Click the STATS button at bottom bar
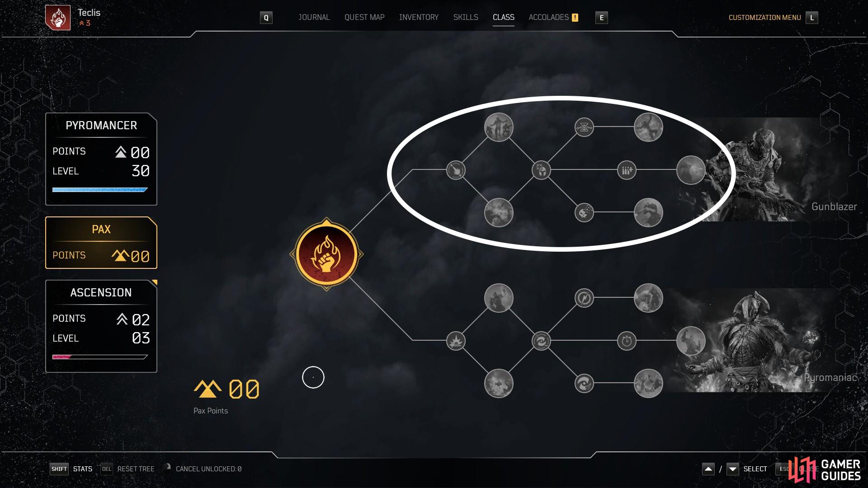 (82, 469)
